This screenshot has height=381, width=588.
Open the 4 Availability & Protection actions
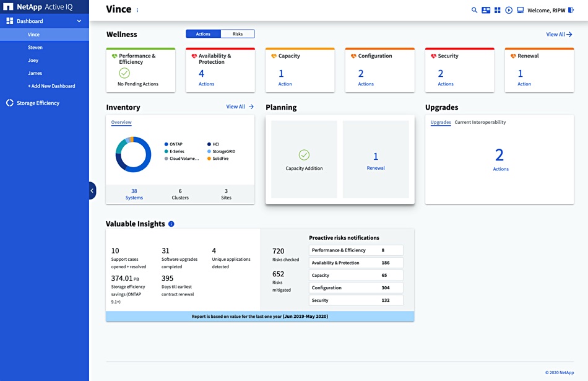206,77
